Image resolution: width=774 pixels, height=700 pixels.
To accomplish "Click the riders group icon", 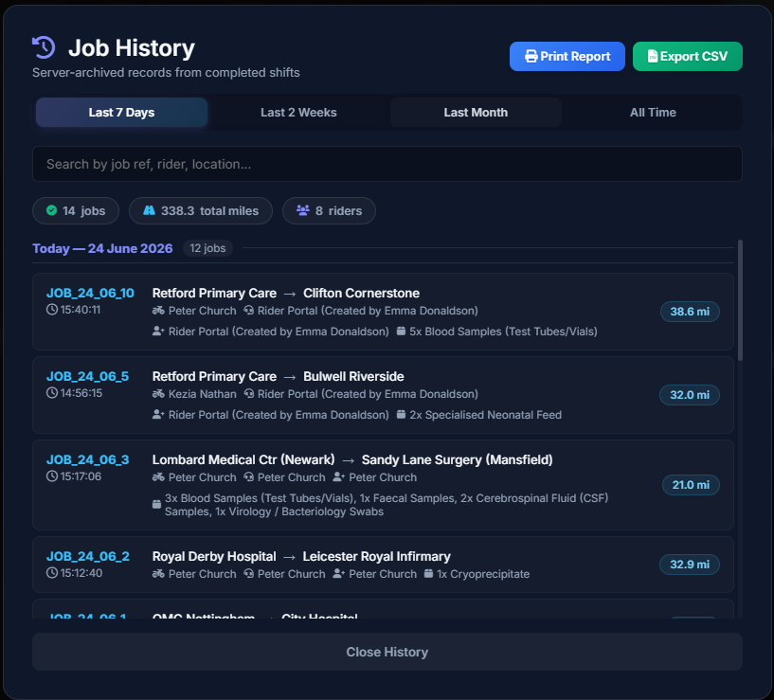I will [302, 211].
